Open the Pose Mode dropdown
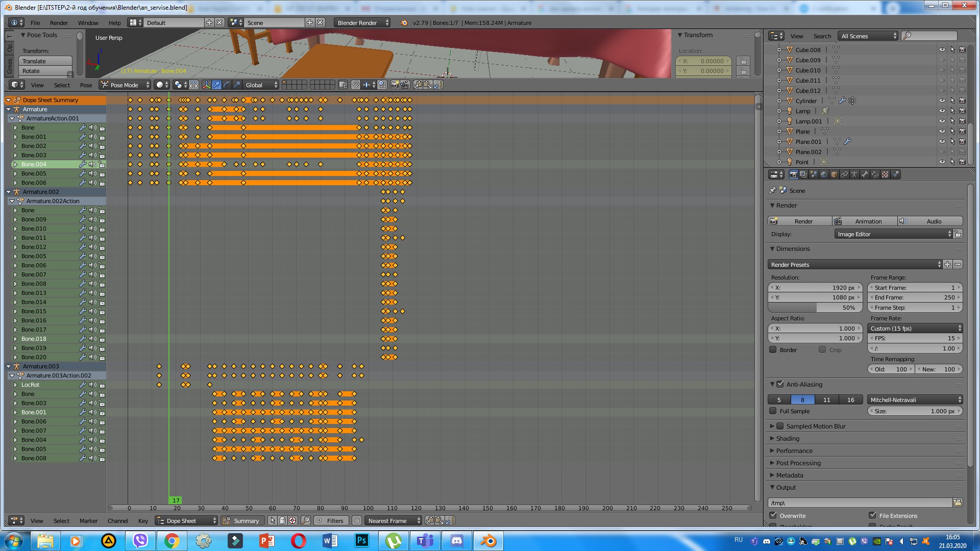Screen dimensions: 980x551 [126, 85]
